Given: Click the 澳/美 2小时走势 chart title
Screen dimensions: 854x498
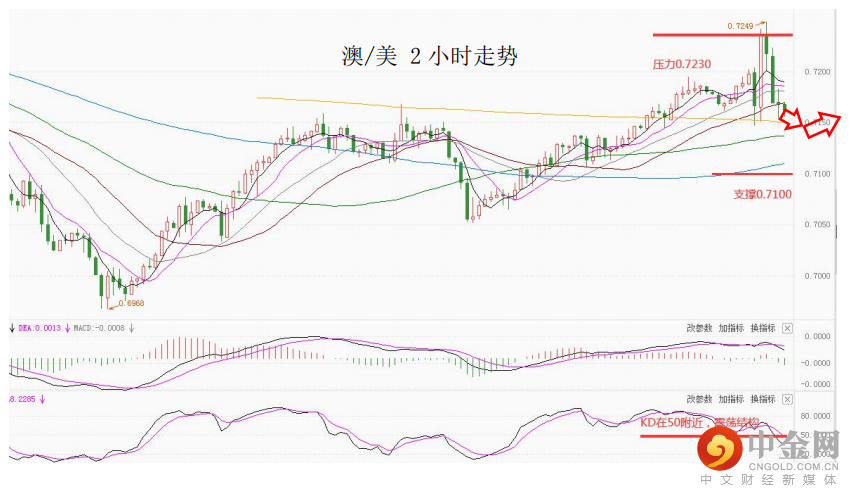Looking at the screenshot, I should point(430,57).
